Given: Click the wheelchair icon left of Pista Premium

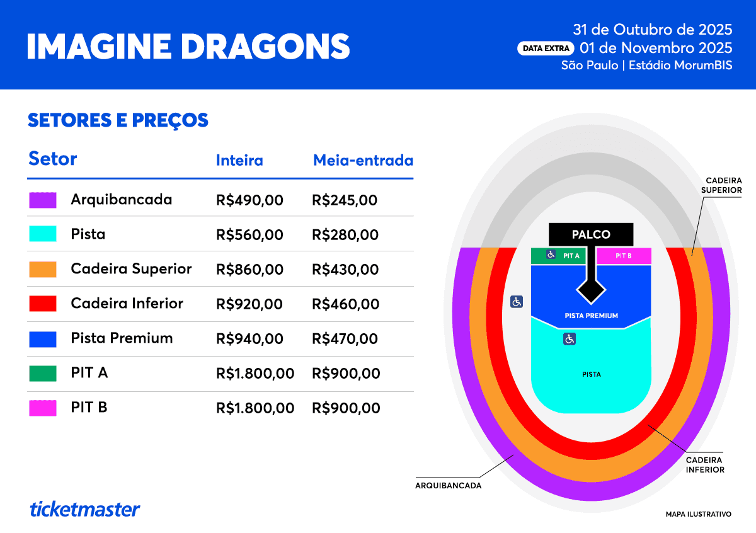Looking at the screenshot, I should [517, 302].
